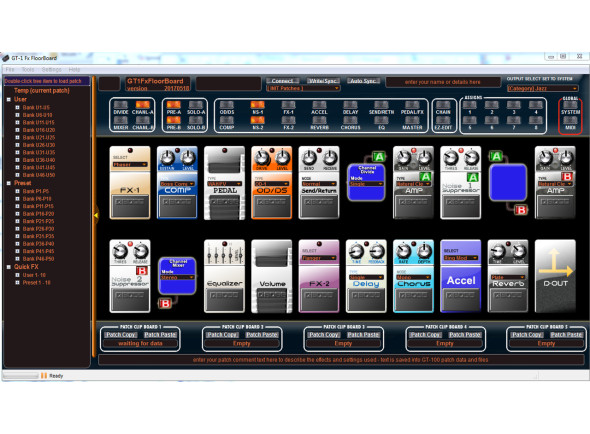Screen dimensions: 590x434
Task: Open the Noise Suppressor 1 pedal
Action: coord(461,183)
